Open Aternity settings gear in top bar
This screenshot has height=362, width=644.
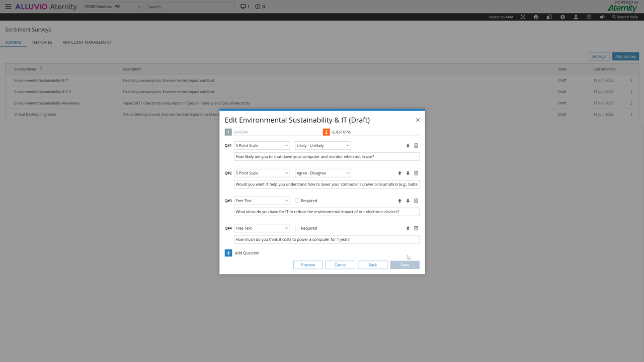562,17
